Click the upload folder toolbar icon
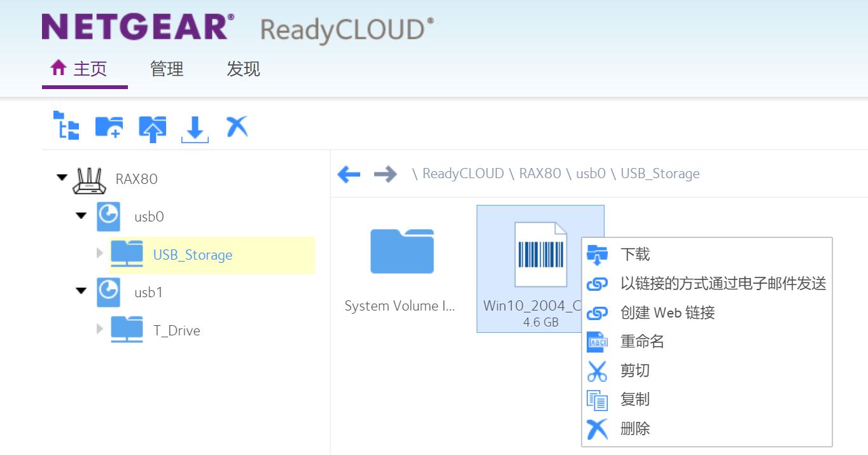The width and height of the screenshot is (868, 455). (152, 128)
